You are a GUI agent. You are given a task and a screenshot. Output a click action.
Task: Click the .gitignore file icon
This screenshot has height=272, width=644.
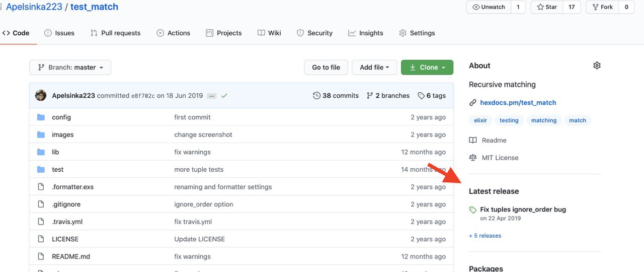[41, 205]
